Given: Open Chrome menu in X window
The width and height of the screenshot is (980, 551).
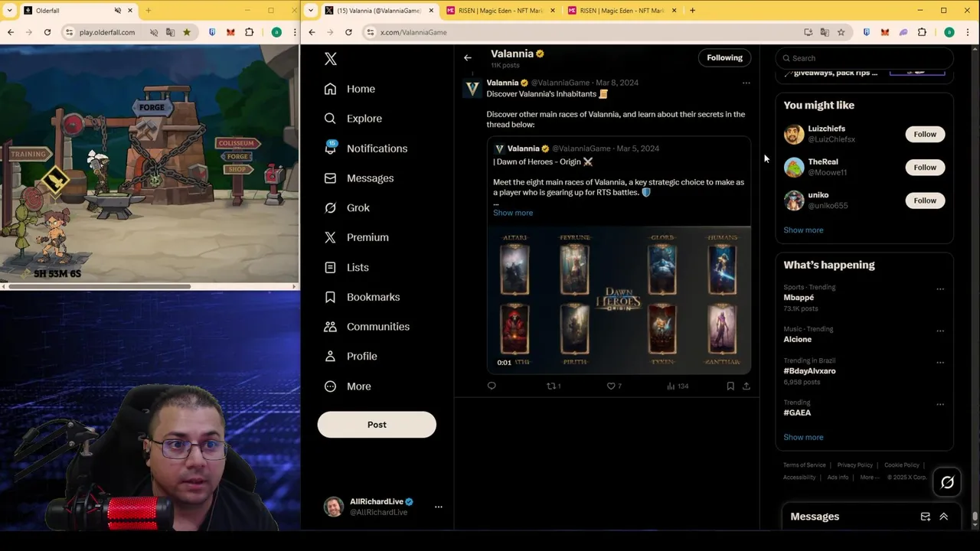Looking at the screenshot, I should [969, 32].
